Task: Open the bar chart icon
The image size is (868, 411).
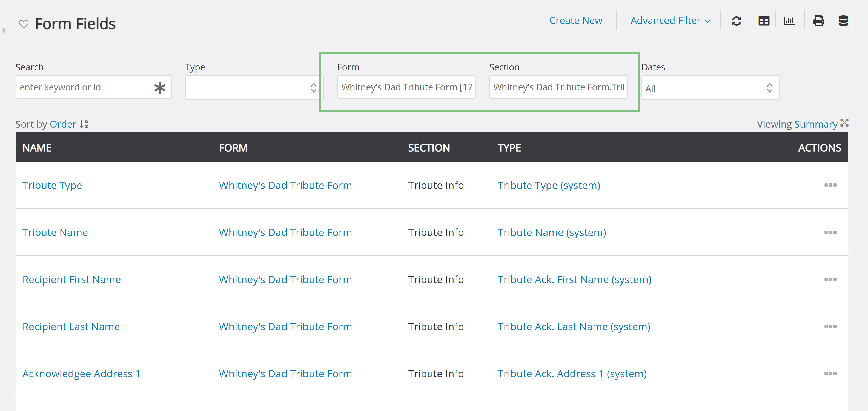Action: click(x=789, y=21)
